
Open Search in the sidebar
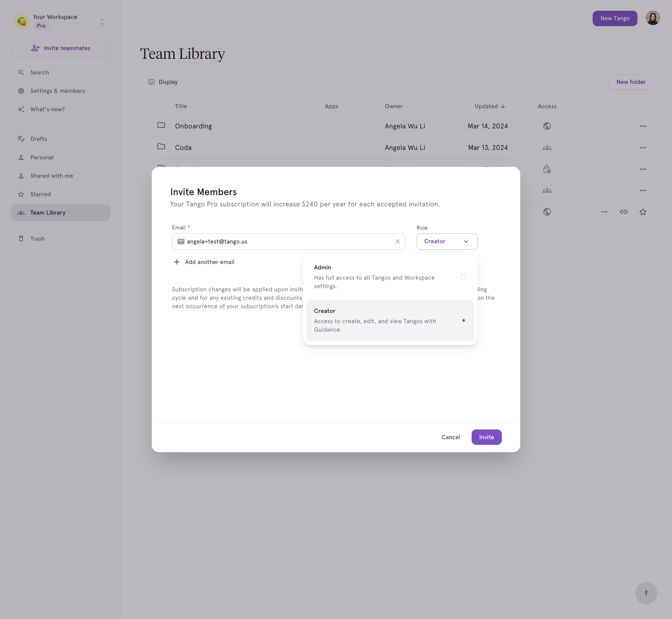61,72
